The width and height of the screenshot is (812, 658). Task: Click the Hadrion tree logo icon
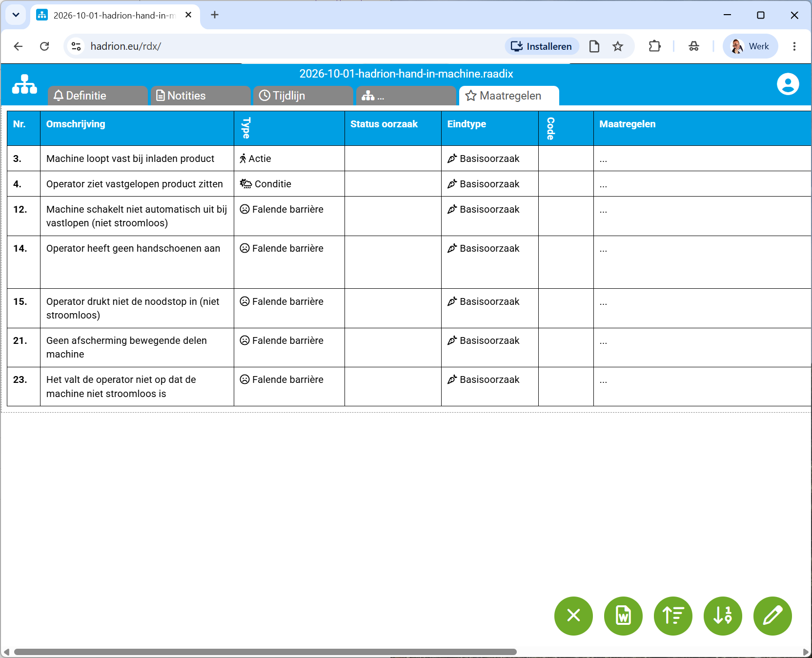pyautogui.click(x=24, y=84)
